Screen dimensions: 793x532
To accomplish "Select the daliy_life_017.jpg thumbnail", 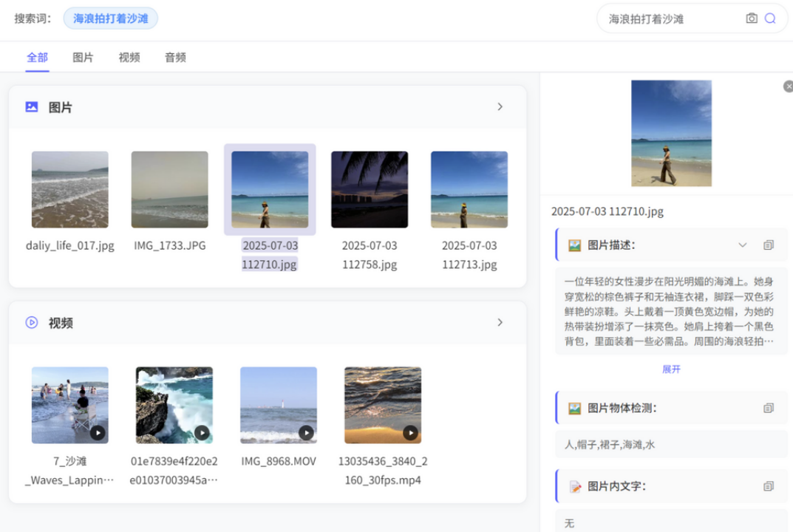I will 70,190.
